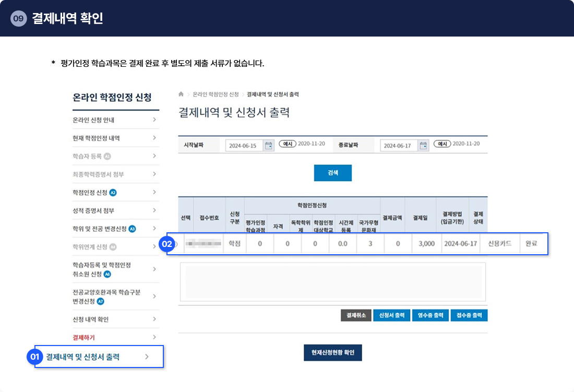The width and height of the screenshot is (574, 392).
Task: Select the radio button in payment row
Action: (x=176, y=244)
